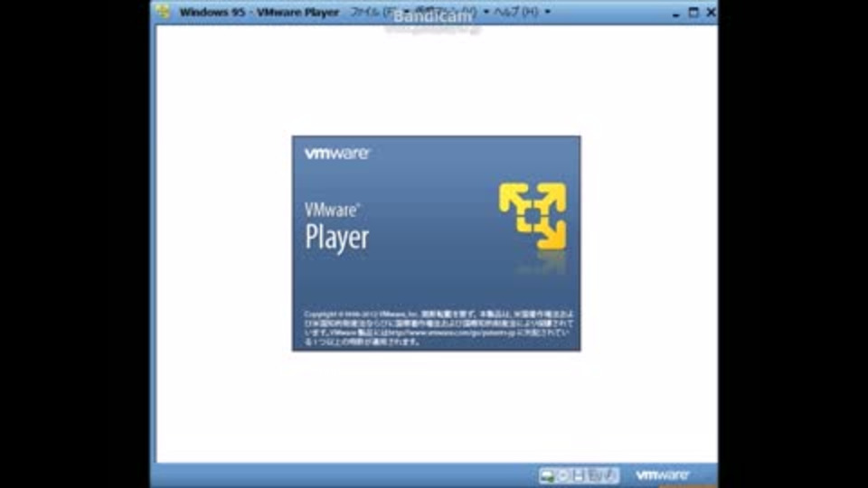Click the VMware Player title bar icon

(x=164, y=11)
